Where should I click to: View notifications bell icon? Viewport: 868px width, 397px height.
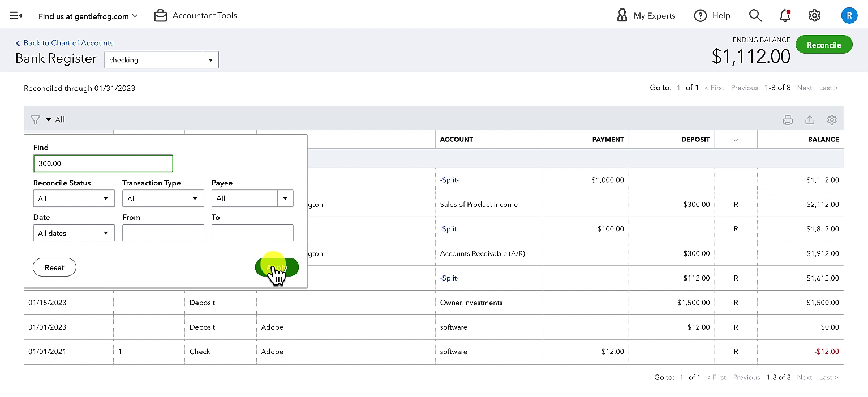tap(785, 16)
